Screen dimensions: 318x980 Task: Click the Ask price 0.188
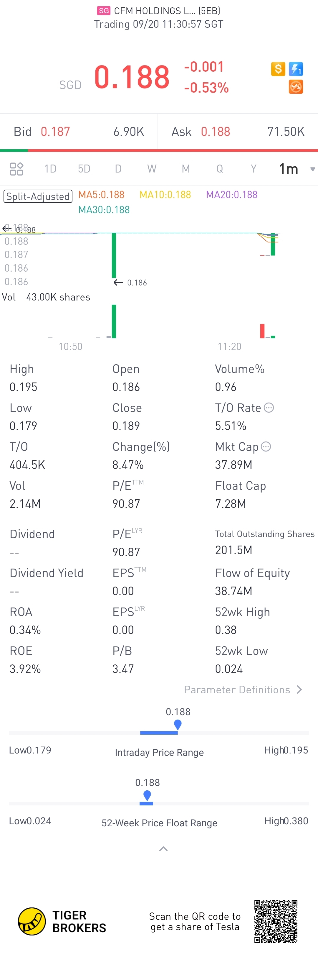point(216,132)
